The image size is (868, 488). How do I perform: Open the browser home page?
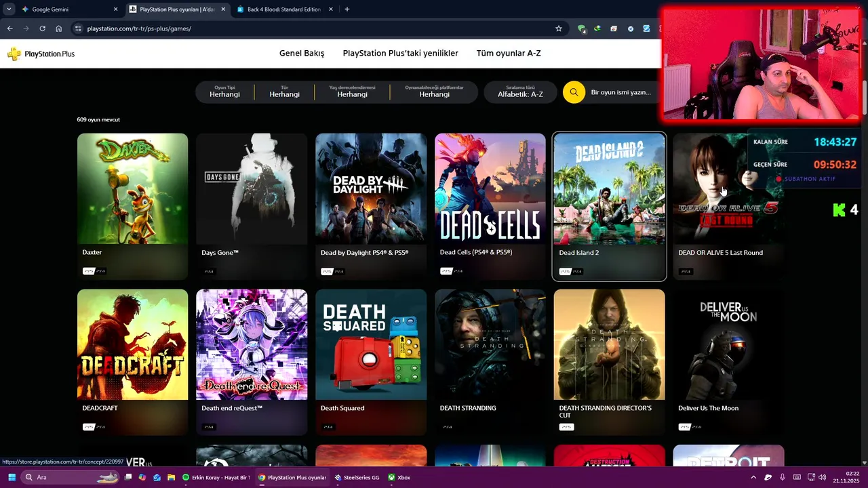pyautogui.click(x=59, y=28)
